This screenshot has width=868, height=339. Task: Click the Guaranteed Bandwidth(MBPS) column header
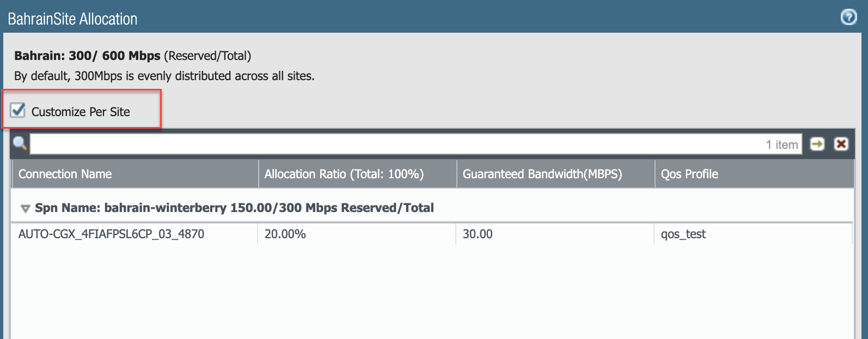[x=542, y=174]
